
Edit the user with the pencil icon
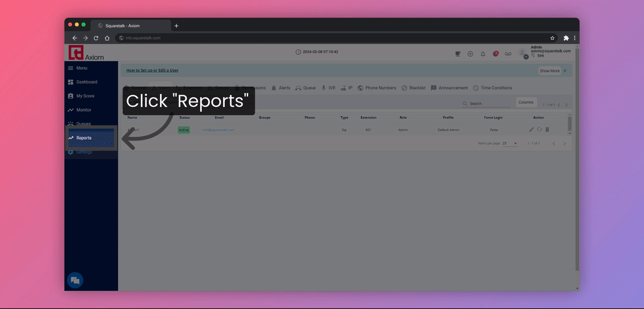coord(531,130)
